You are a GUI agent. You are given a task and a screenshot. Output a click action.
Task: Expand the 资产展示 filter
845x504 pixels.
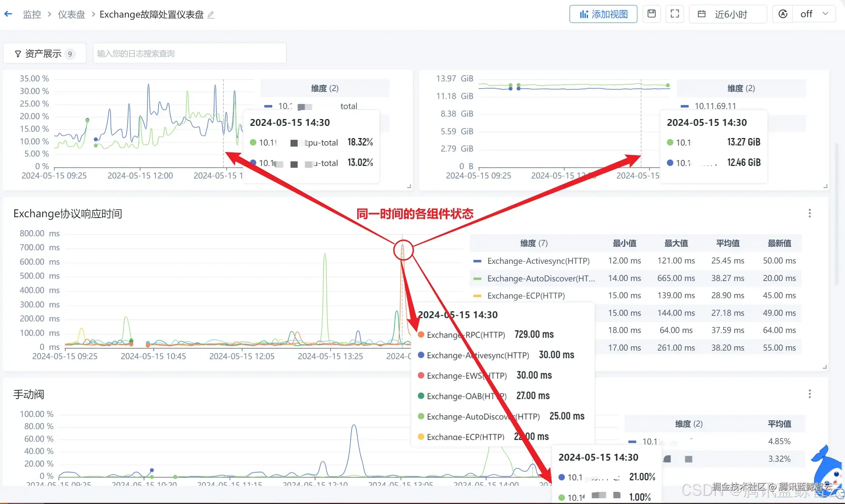click(x=44, y=53)
